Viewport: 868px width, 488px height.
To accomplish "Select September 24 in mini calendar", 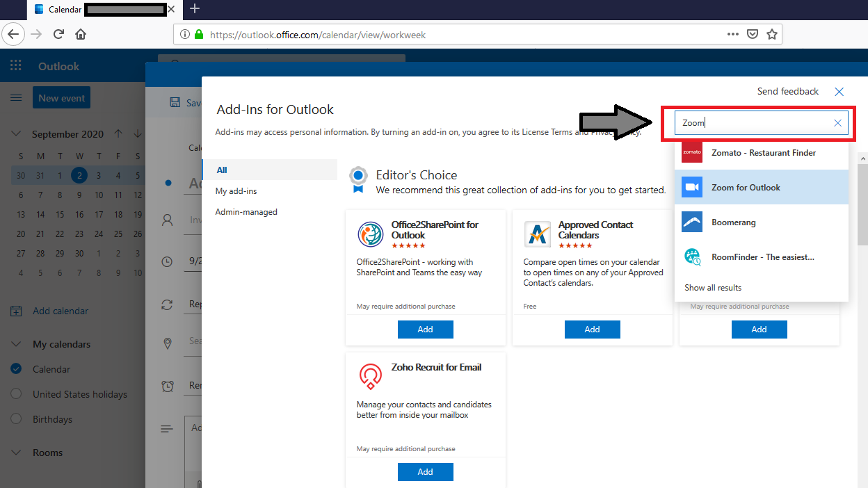I will coord(99,234).
